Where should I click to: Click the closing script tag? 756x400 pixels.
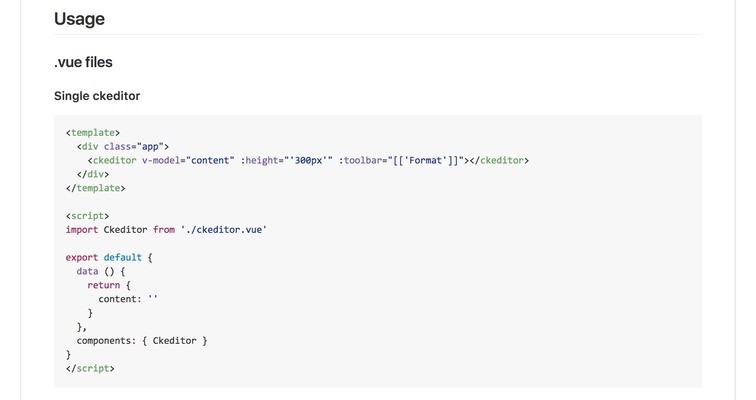[90, 368]
